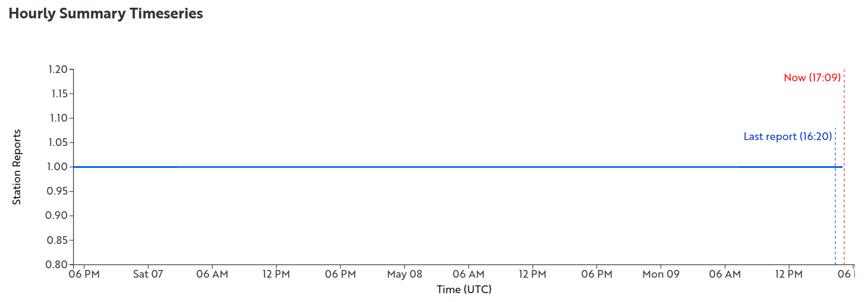
Task: Click the 1.20 y-axis tick value
Action: (x=58, y=69)
